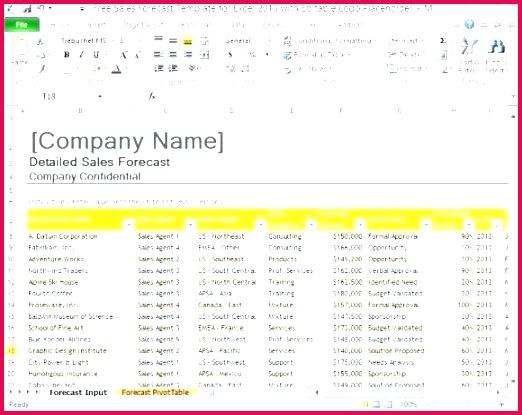522x415 pixels.
Task: Switch to the Insert ribbon tab
Action: 96,25
